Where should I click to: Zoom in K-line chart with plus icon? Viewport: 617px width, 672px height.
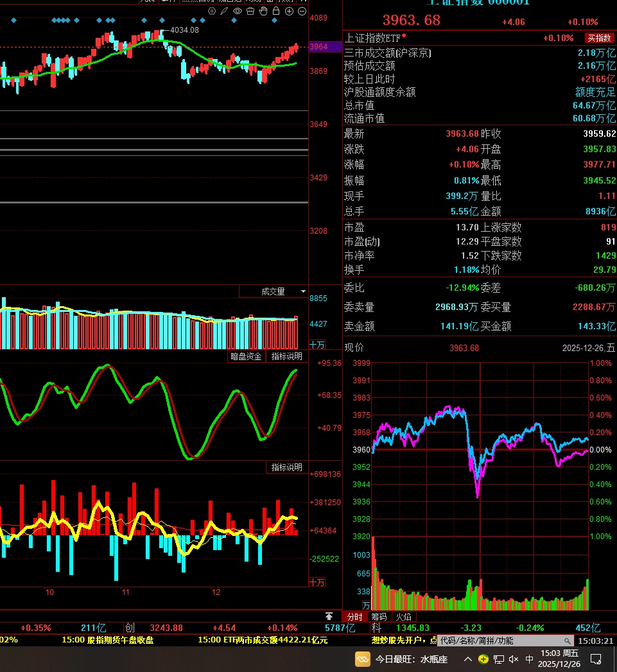coord(290,11)
